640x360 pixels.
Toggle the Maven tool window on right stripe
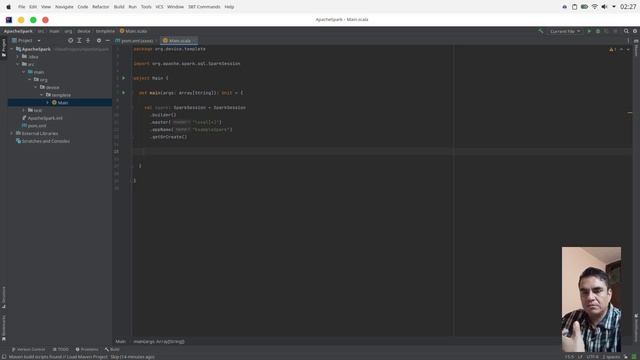[x=636, y=48]
